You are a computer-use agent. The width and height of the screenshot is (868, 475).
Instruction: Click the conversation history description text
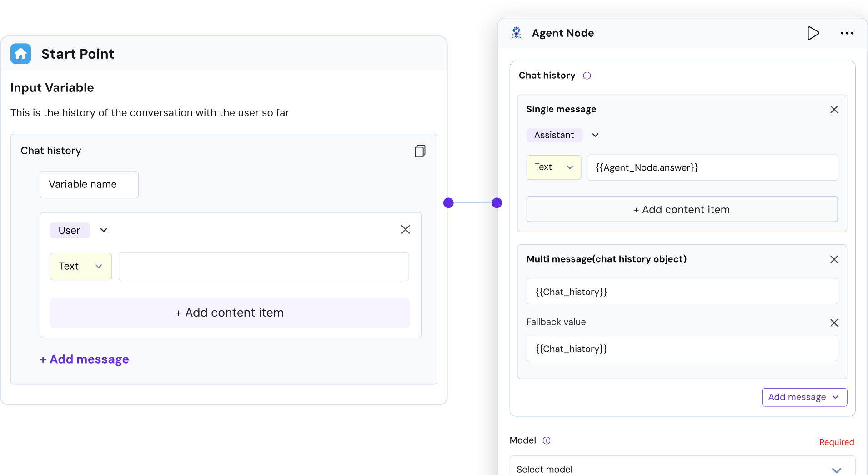150,113
